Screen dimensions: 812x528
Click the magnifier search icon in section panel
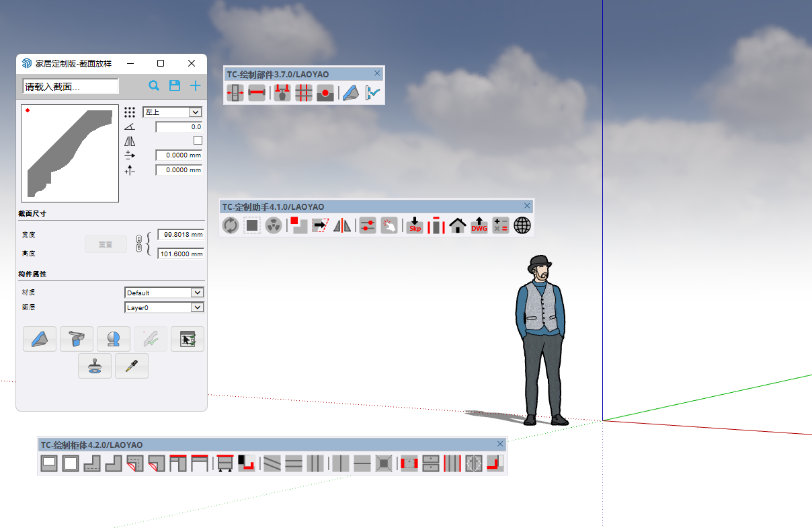click(x=154, y=85)
